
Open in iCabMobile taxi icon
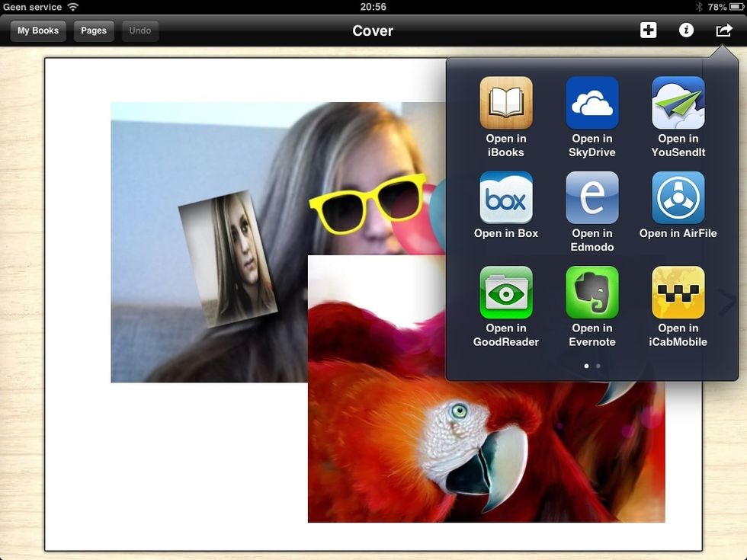678,293
